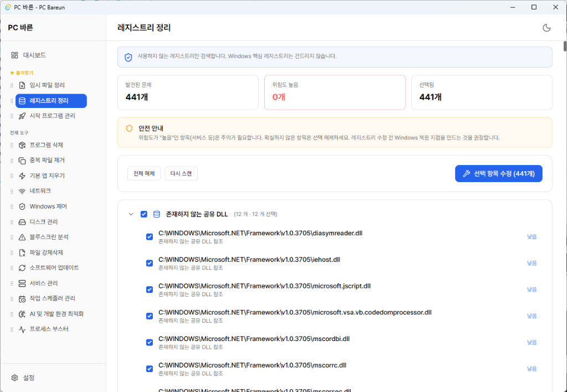Toggle dark mode with moon icon
The width and height of the screenshot is (567, 392).
(547, 28)
